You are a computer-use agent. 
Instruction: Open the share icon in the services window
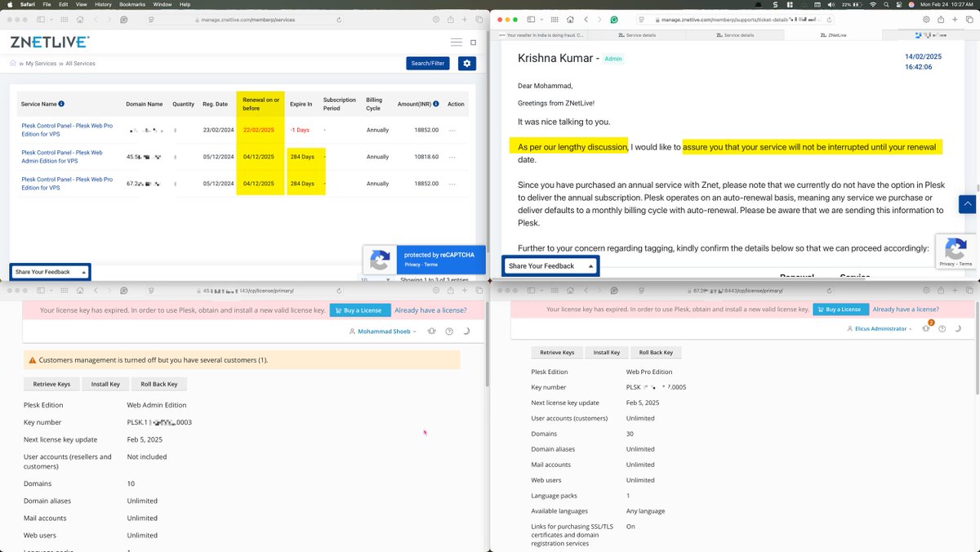pos(451,19)
